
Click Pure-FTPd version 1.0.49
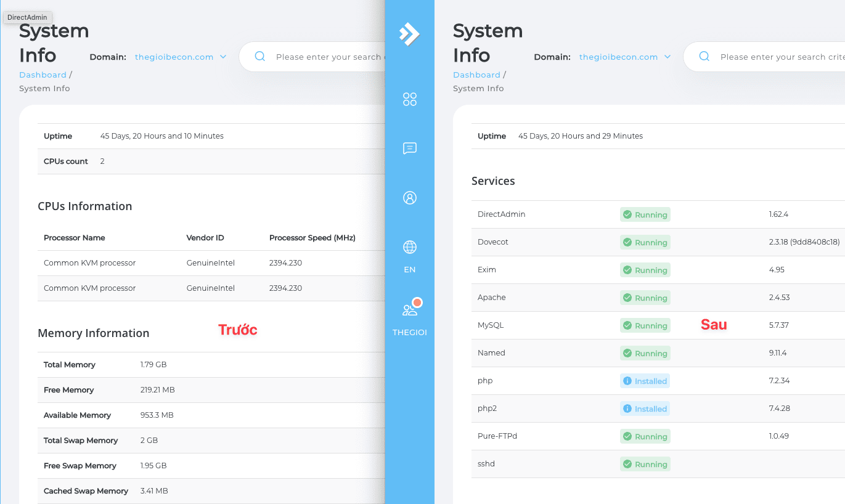click(x=779, y=436)
